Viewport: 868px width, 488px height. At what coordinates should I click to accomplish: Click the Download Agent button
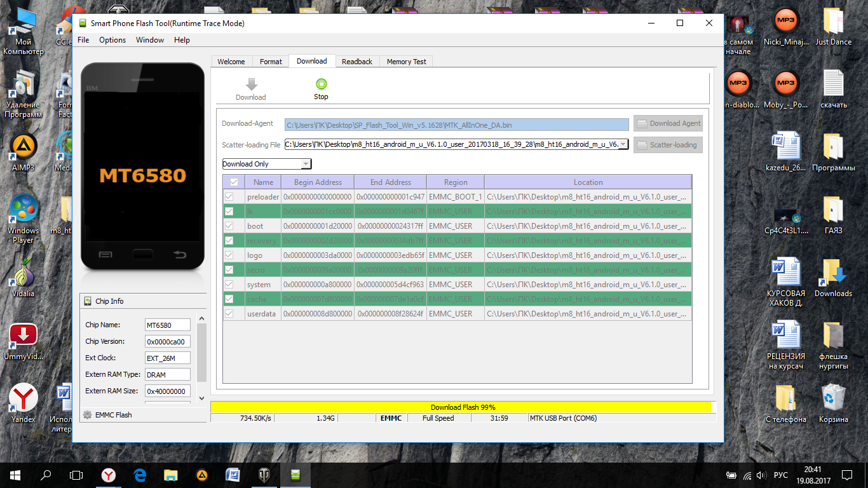coord(668,123)
